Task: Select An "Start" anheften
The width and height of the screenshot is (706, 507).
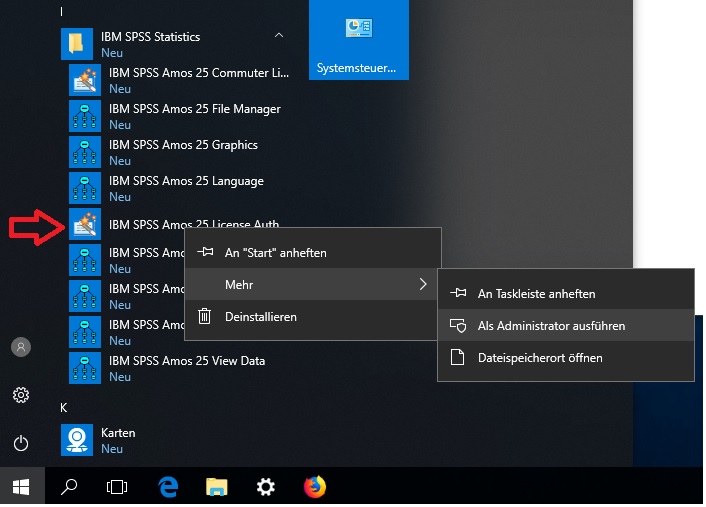Action: (312, 252)
